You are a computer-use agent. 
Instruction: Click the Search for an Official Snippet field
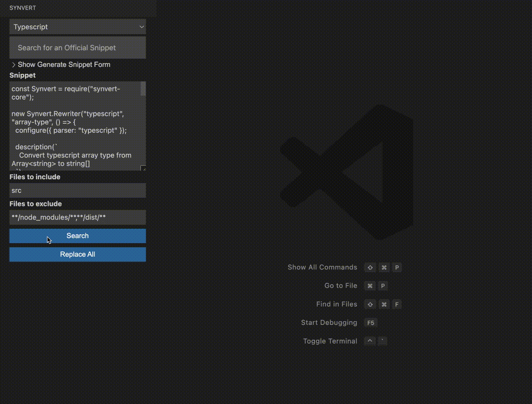tap(77, 48)
